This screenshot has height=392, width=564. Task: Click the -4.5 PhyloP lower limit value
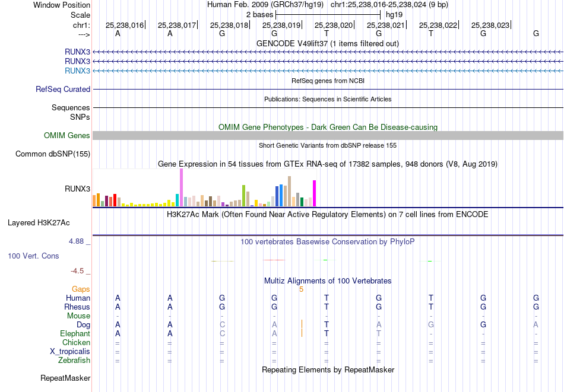pos(77,271)
